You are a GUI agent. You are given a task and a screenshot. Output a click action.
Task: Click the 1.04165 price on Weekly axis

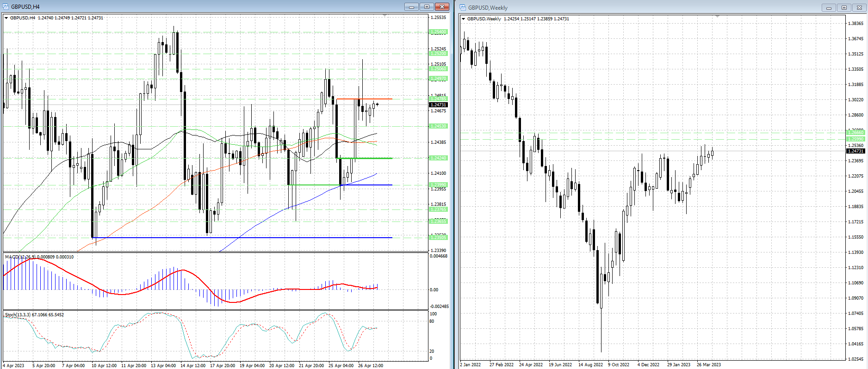tap(856, 344)
